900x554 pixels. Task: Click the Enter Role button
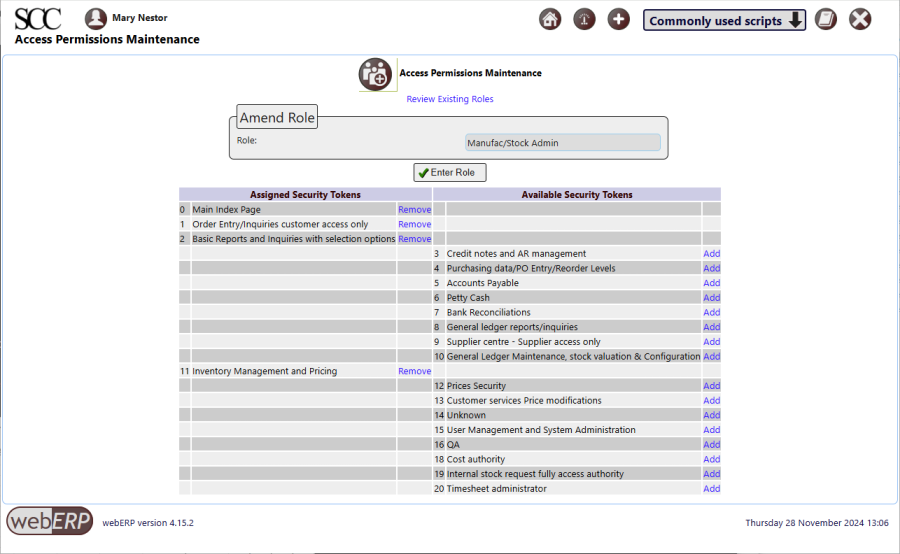point(450,172)
